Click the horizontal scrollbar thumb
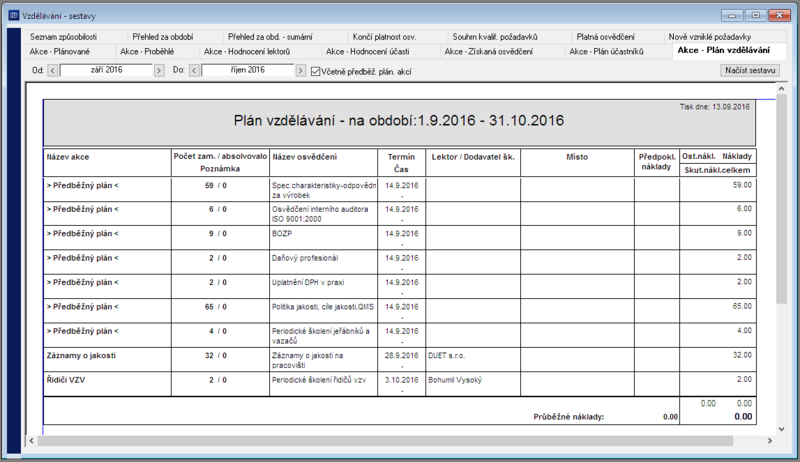Image resolution: width=800 pixels, height=462 pixels. 385,441
